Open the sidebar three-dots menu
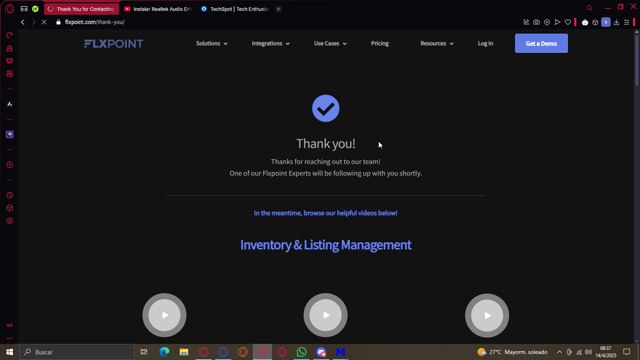The image size is (640, 360). click(10, 338)
